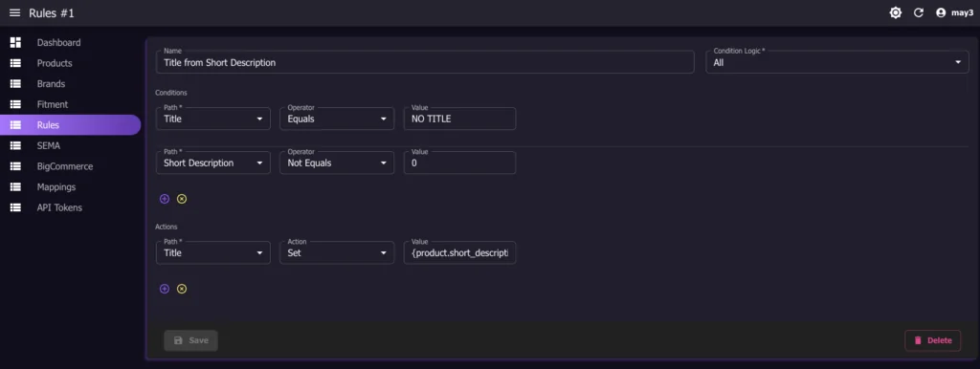The image size is (980, 369).
Task: Remove a condition with the yellow X icon
Action: [x=182, y=199]
